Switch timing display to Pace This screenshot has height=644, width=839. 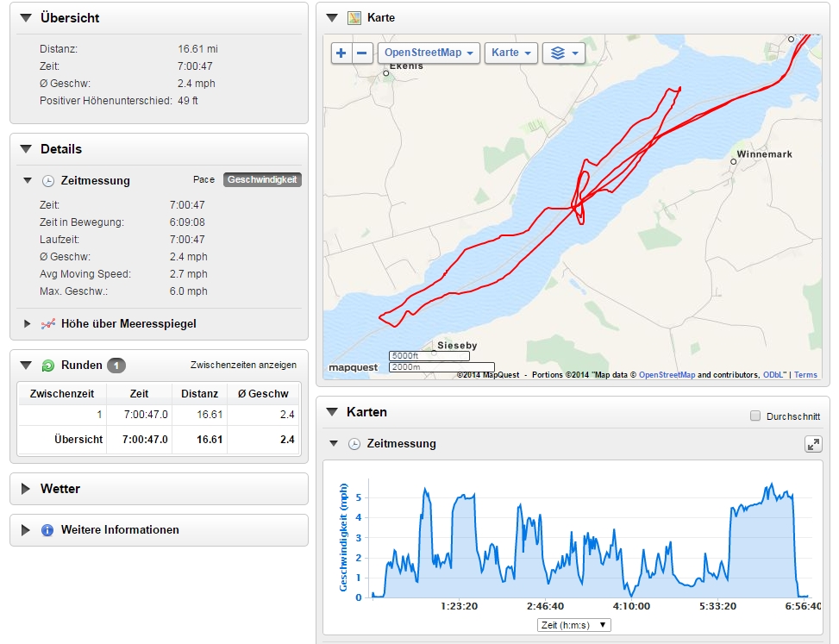(203, 180)
